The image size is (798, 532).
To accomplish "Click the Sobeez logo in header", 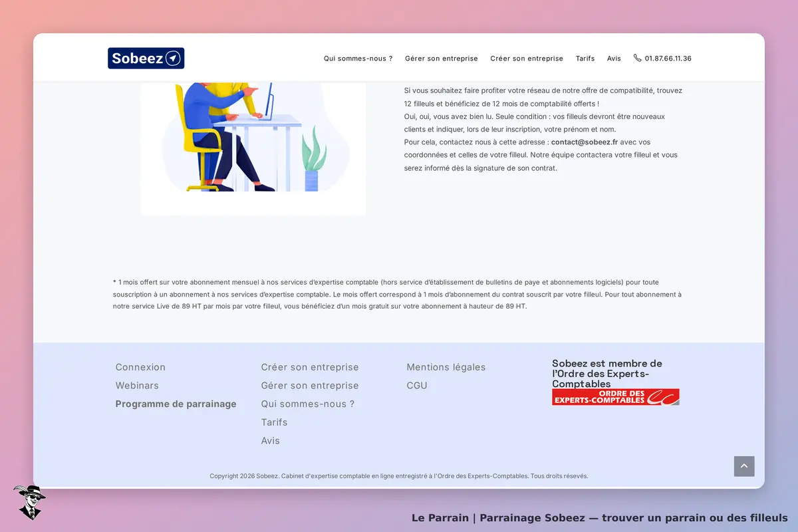I will pos(146,59).
